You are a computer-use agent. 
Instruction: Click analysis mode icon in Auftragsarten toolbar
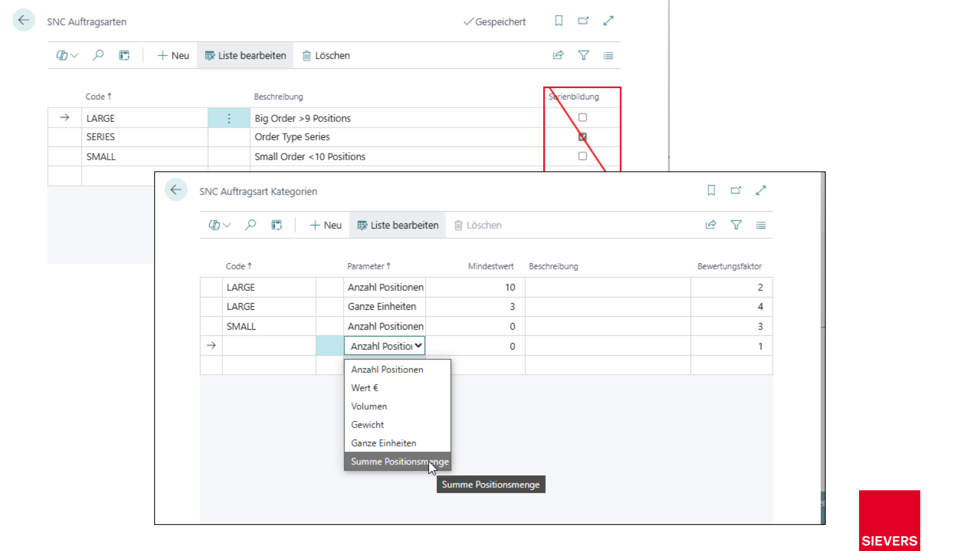click(124, 55)
